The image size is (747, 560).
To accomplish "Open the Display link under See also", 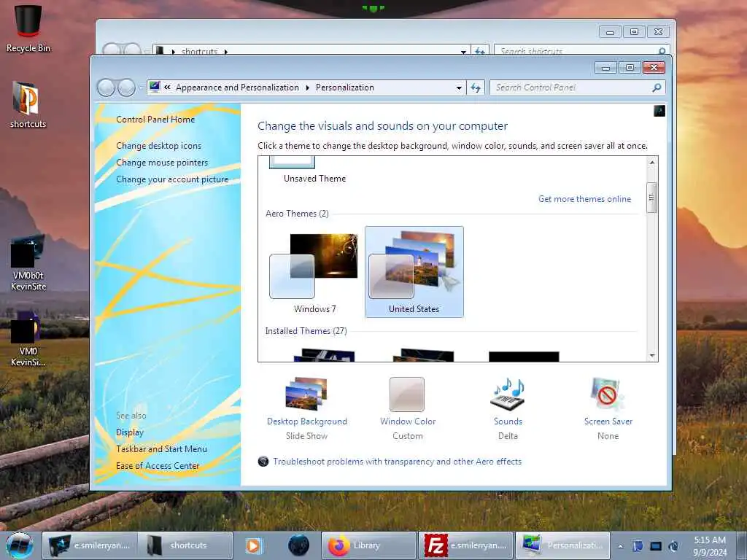I will click(130, 432).
